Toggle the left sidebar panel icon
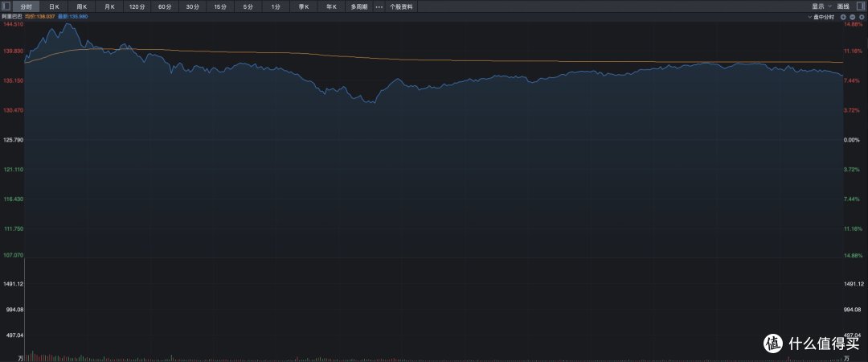868x362 pixels. pos(6,6)
